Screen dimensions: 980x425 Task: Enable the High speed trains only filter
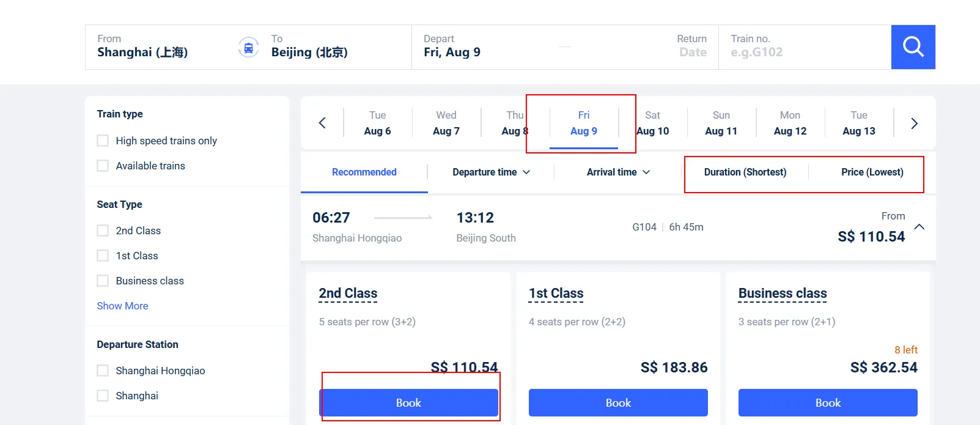pos(102,140)
